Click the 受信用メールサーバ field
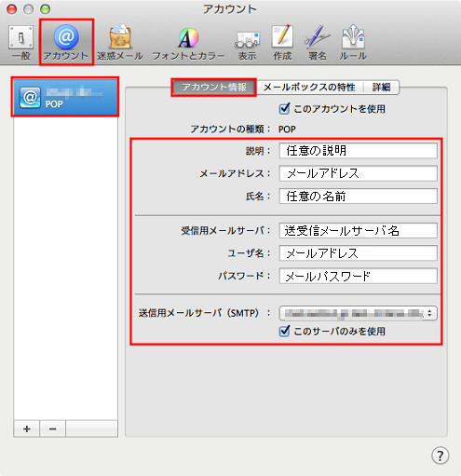461x476 pixels. [359, 230]
